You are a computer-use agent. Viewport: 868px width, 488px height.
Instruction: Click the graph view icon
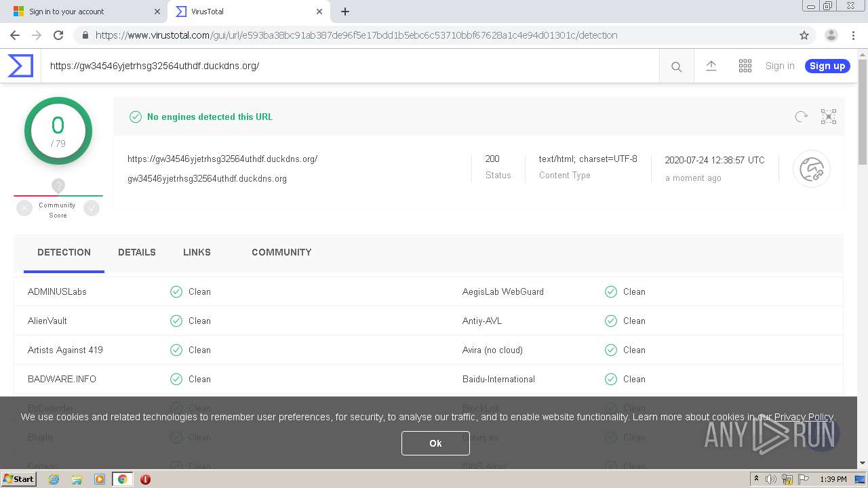pos(829,117)
